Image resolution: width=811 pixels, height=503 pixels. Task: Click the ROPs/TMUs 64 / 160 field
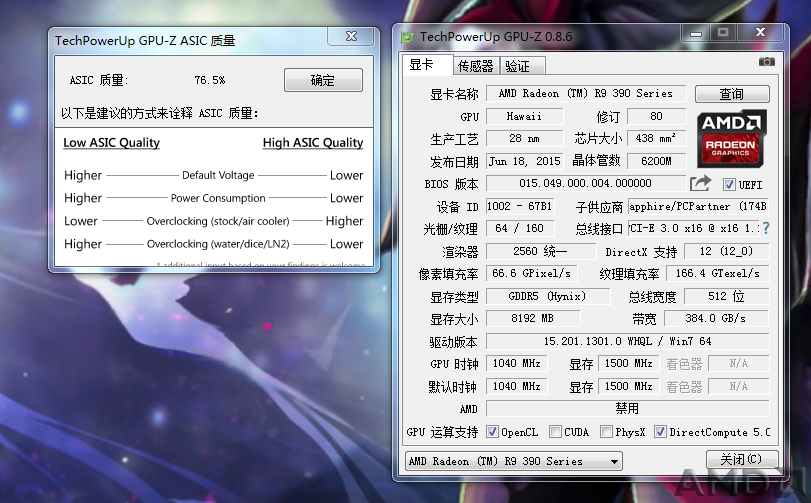coord(520,228)
